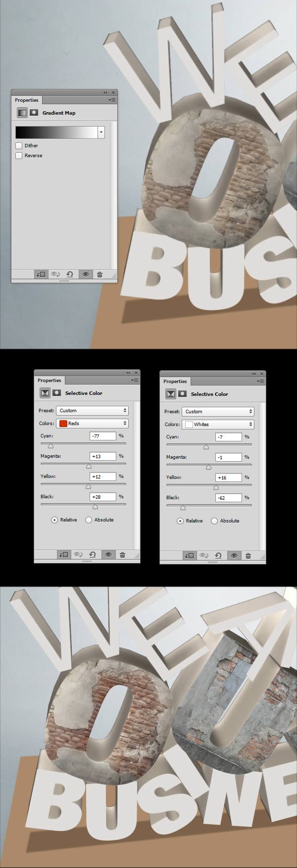Image resolution: width=297 pixels, height=868 pixels.
Task: Collapse the Gradient Map panel with double arrows
Action: point(105,92)
